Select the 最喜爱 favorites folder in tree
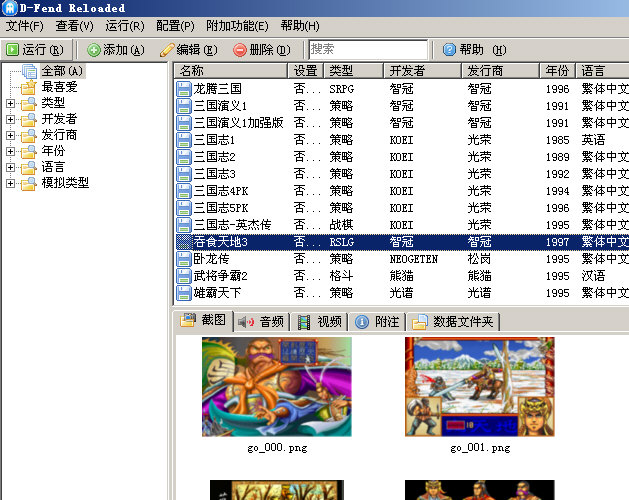629x500 pixels. (59, 87)
